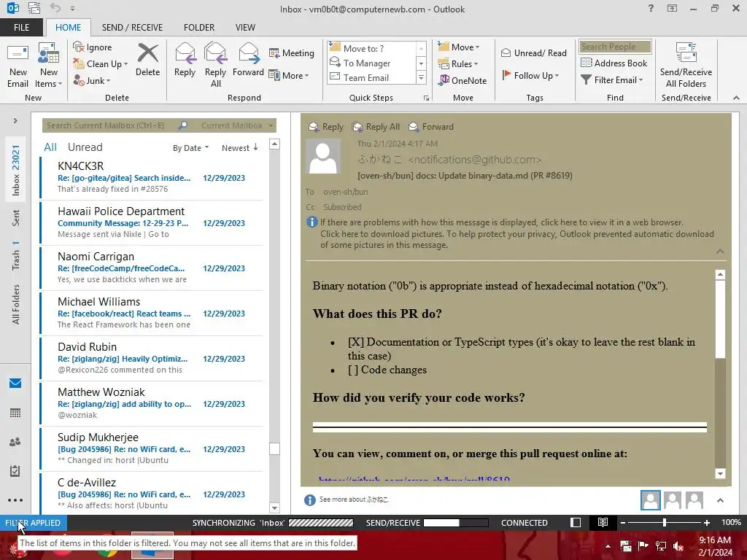Create a New Email
Image resolution: width=747 pixels, height=560 pixels.
click(x=18, y=65)
